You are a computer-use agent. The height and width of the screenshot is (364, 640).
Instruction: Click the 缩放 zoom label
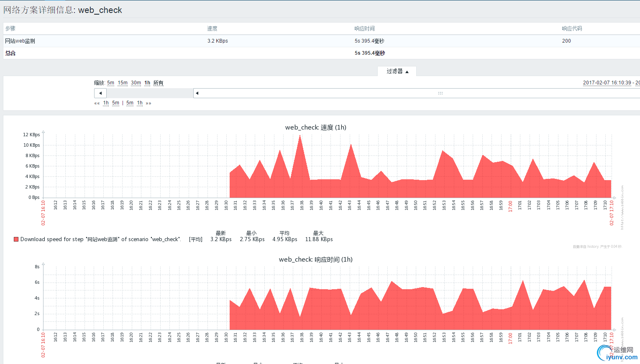[99, 83]
